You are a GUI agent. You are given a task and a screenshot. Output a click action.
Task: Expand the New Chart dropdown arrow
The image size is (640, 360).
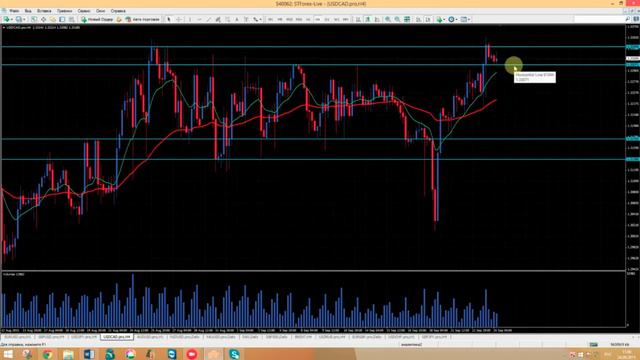coord(12,19)
